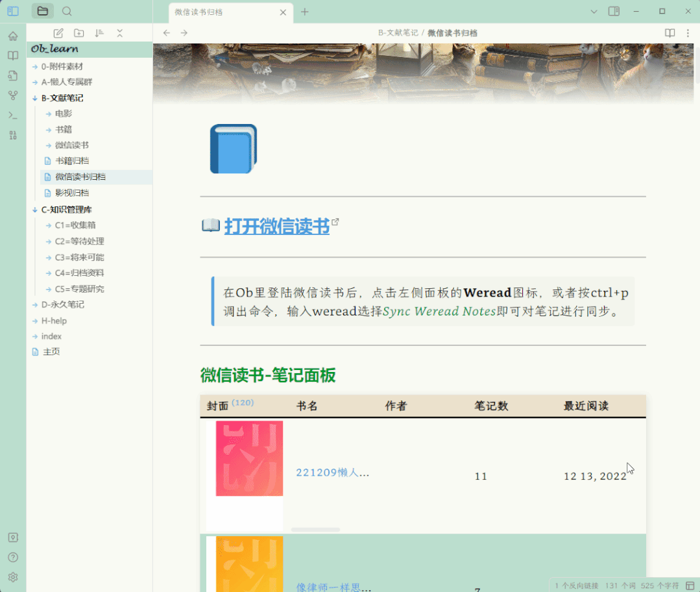Click the status bar layout icon
The width and height of the screenshot is (700, 592).
pos(690,586)
